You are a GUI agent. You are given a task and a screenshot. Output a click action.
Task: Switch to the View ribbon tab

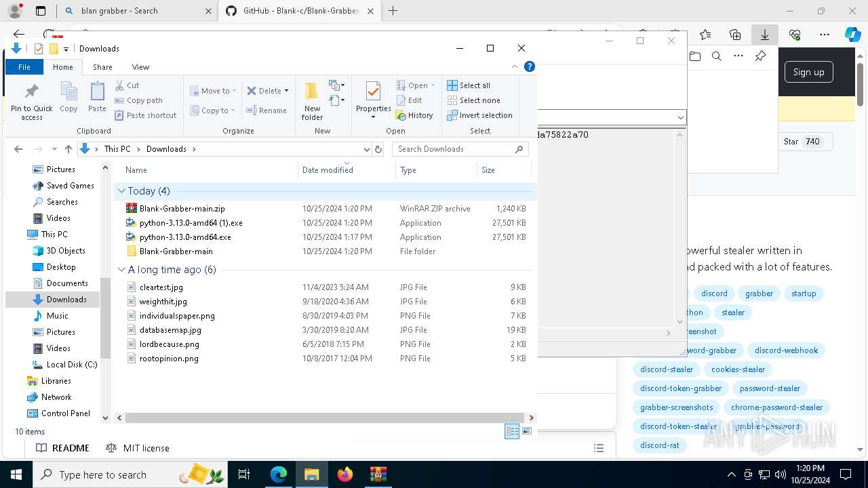(x=140, y=67)
